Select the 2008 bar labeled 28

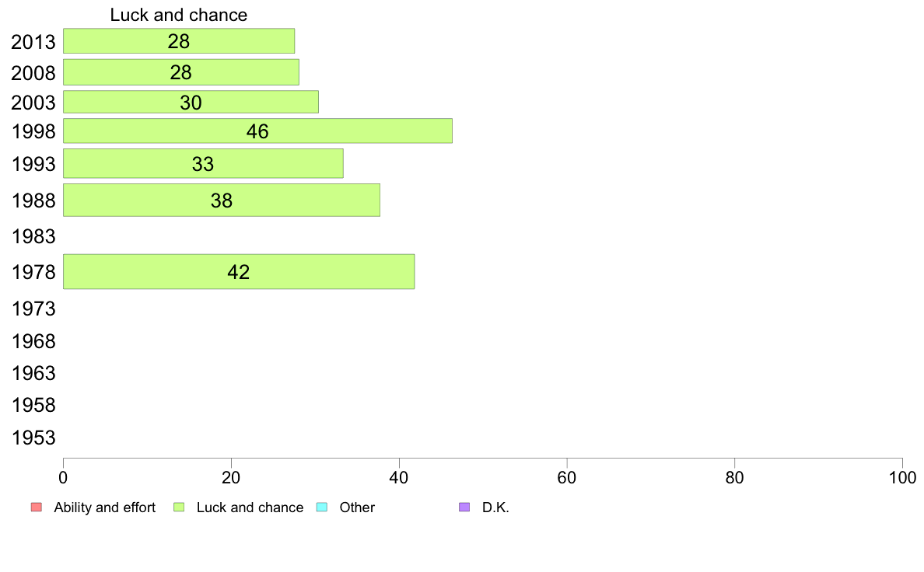point(181,71)
